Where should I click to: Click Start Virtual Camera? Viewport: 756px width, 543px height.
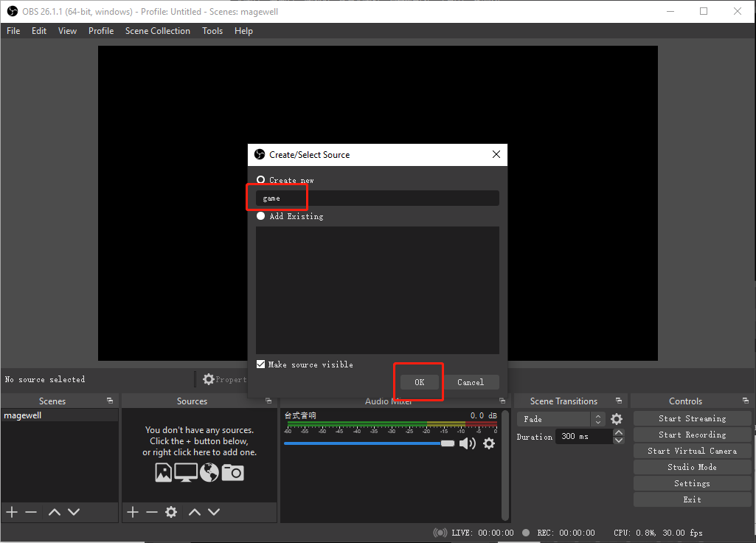pos(692,451)
